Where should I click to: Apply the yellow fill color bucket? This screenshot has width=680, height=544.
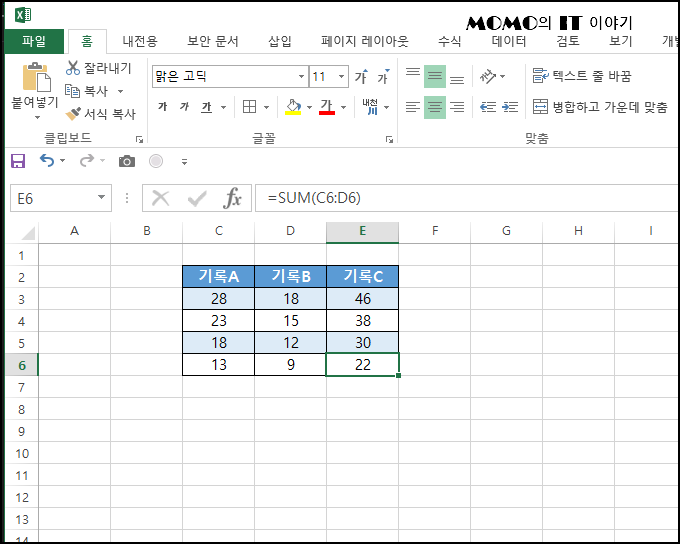pos(293,107)
